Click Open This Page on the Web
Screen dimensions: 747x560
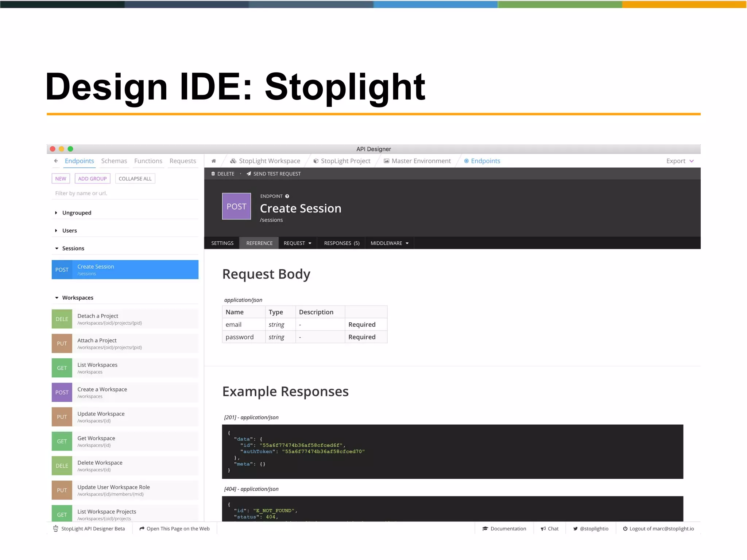click(x=174, y=529)
